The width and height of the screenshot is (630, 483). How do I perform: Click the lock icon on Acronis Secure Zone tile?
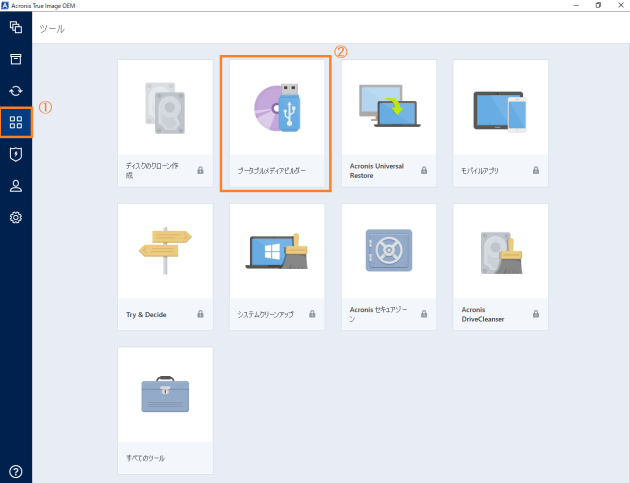point(424,314)
